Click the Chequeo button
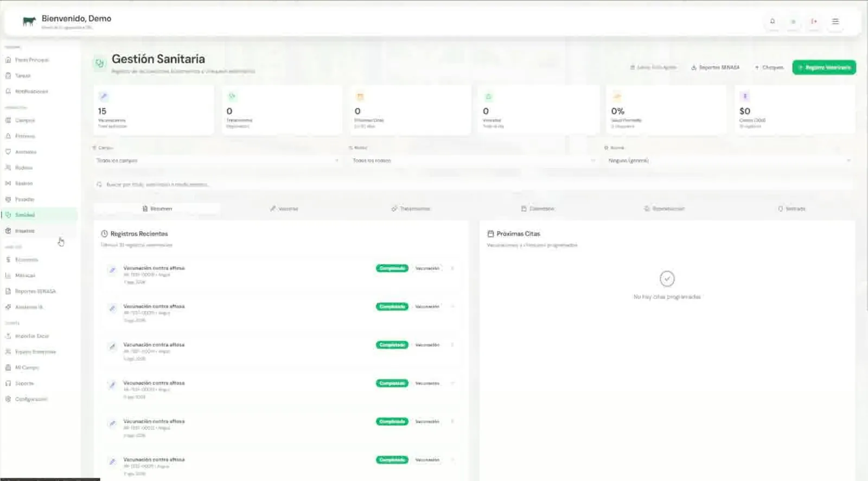Image resolution: width=868 pixels, height=481 pixels. [x=769, y=67]
